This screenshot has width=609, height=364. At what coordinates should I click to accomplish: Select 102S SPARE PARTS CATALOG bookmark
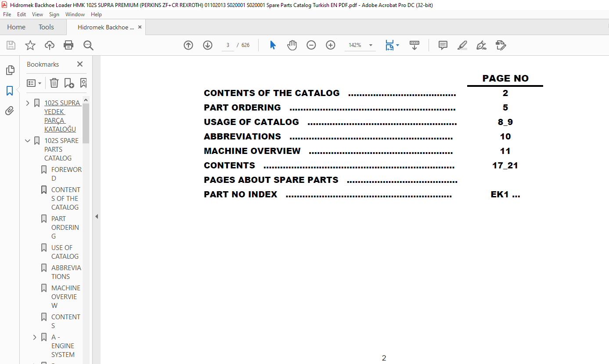[61, 149]
